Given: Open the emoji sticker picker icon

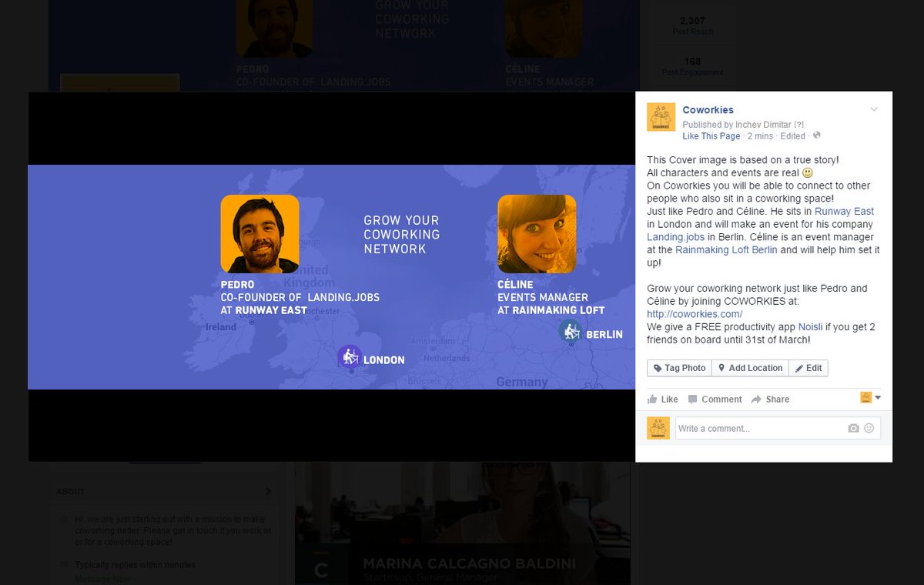Looking at the screenshot, I should click(x=869, y=428).
